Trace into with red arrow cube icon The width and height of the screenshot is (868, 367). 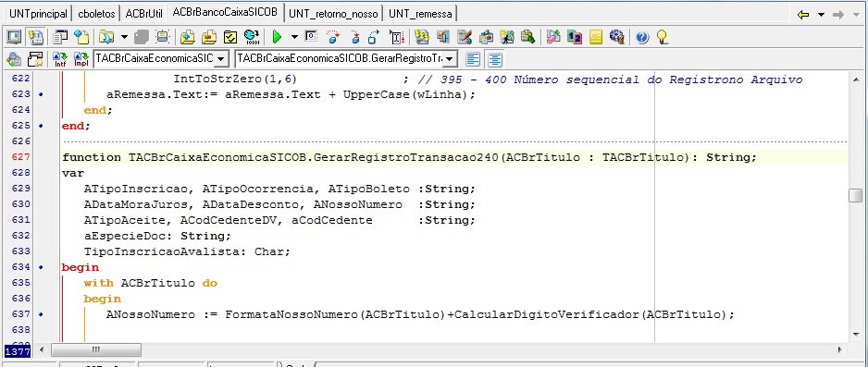[x=354, y=37]
